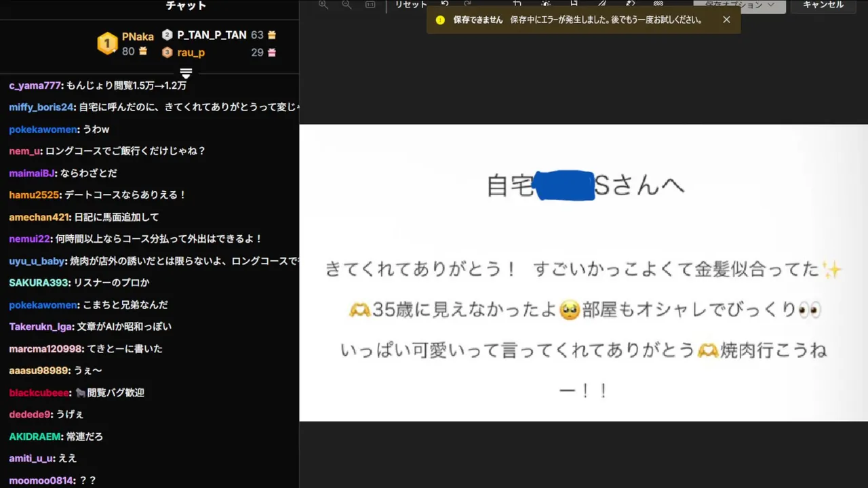
Task: Click username aaasu98989 in chat
Action: [39, 371]
